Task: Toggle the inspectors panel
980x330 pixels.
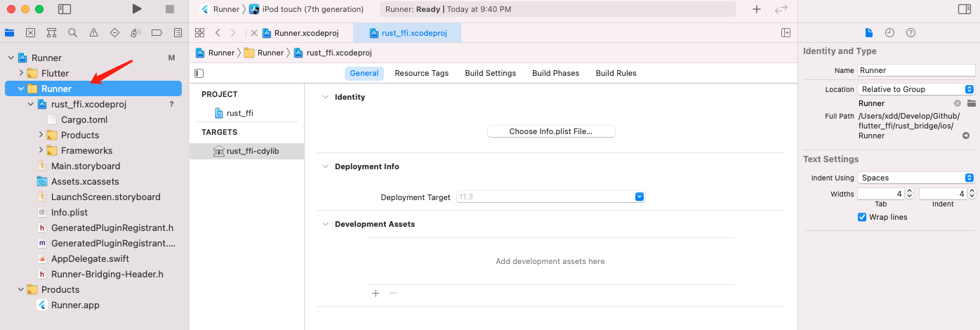Action: pyautogui.click(x=965, y=9)
